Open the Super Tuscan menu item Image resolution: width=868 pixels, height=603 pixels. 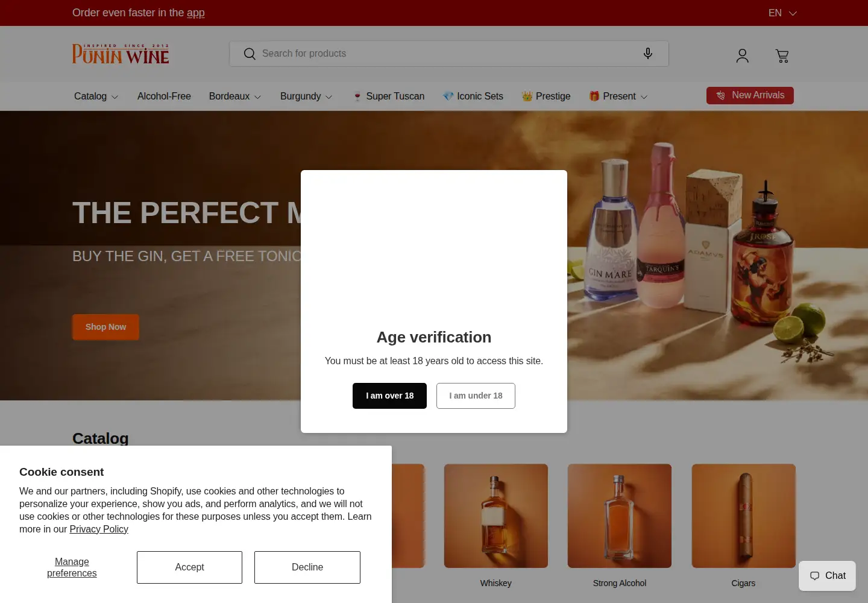point(388,96)
